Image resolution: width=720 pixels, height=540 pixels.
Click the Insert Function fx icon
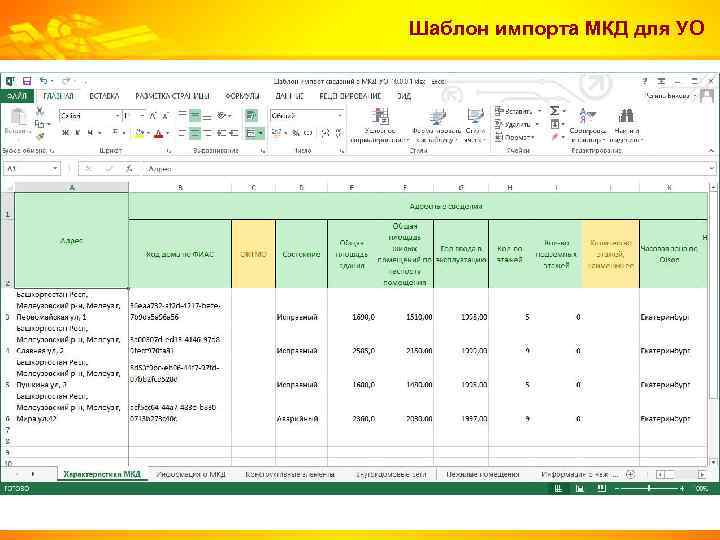(130, 169)
